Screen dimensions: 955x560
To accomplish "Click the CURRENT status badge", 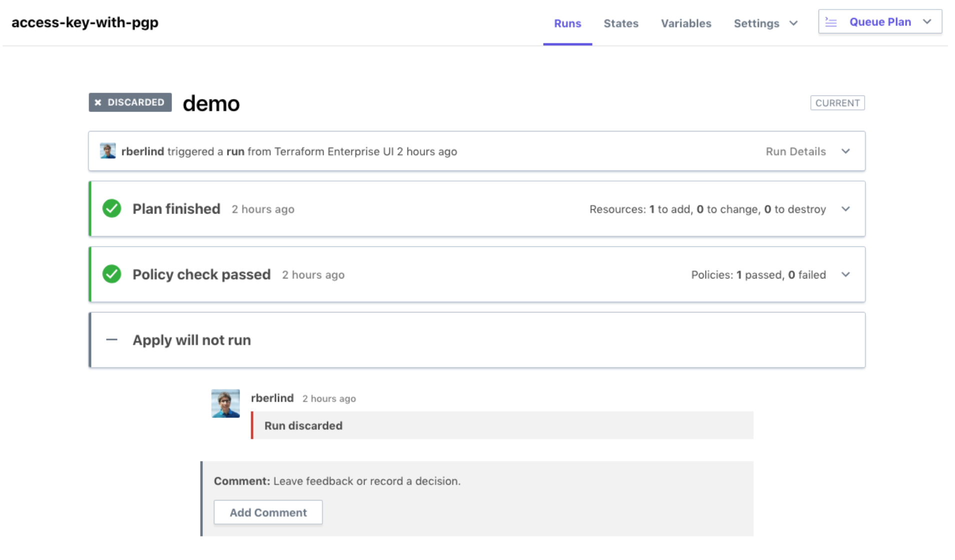I will point(837,103).
